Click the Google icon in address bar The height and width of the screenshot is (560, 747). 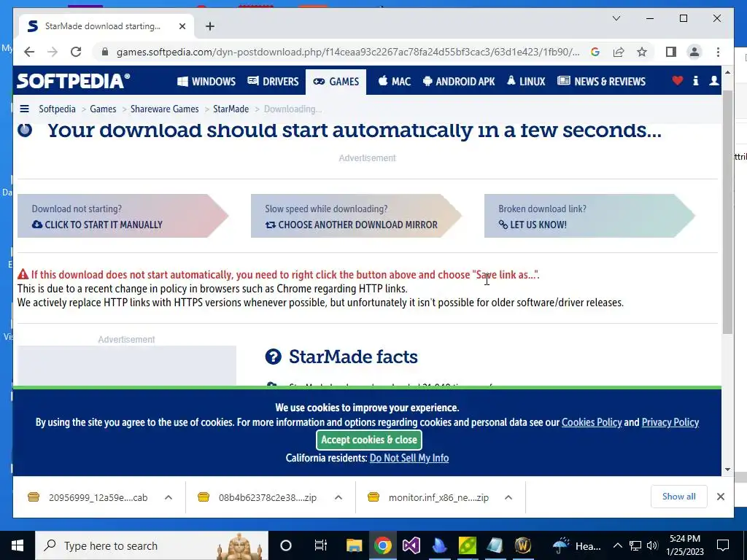coord(595,52)
